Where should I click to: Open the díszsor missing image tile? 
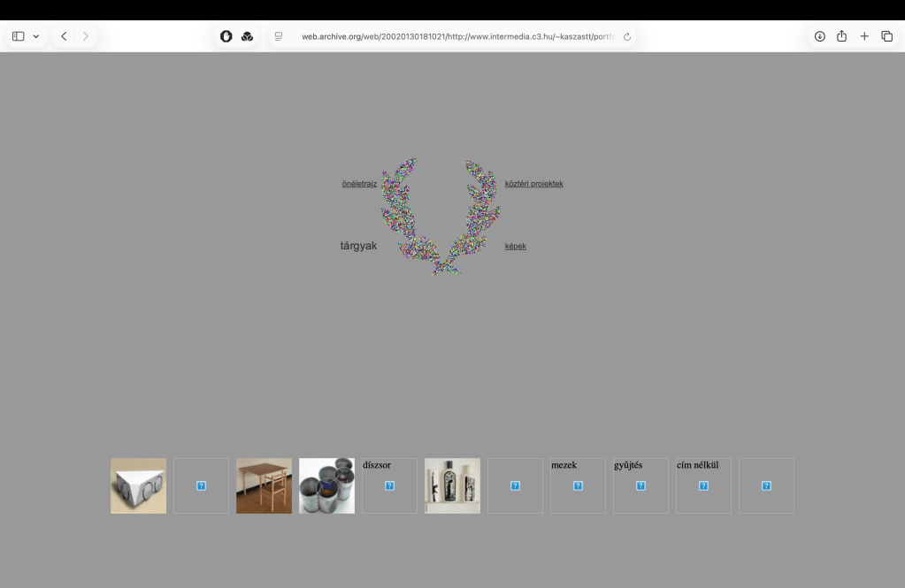(x=389, y=485)
